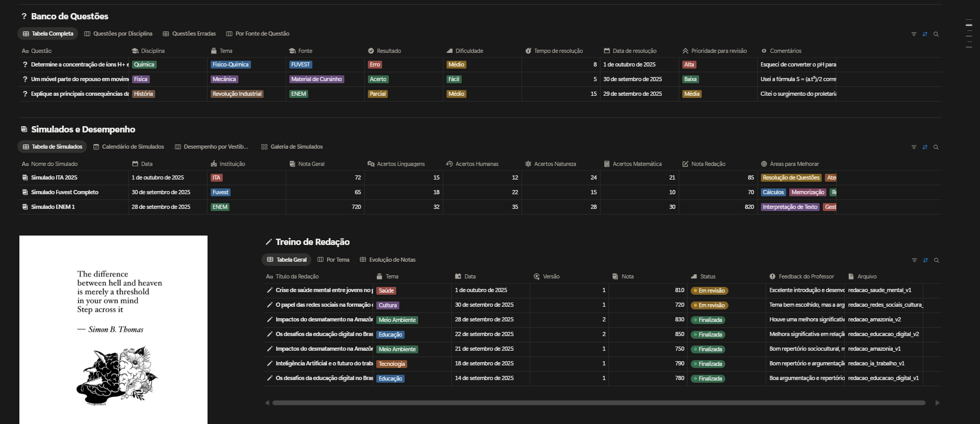The height and width of the screenshot is (424, 980).
Task: Open search in Banco de Questões
Action: click(x=936, y=34)
